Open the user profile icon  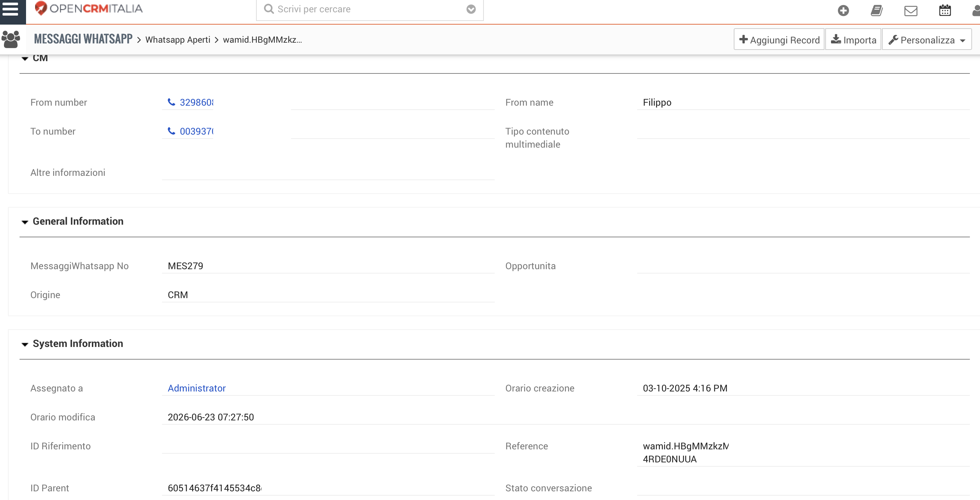pyautogui.click(x=976, y=10)
